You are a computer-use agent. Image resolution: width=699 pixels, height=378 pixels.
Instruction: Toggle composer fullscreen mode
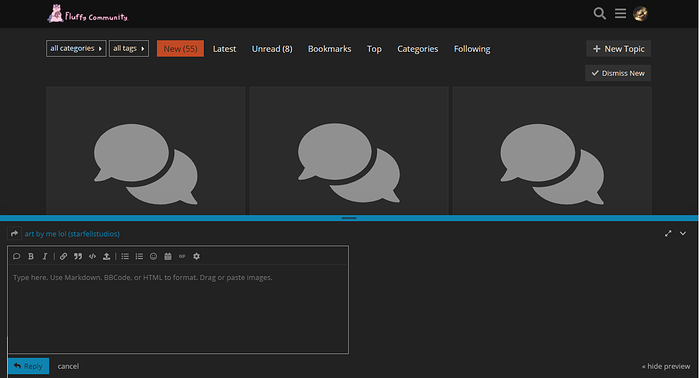click(x=668, y=234)
